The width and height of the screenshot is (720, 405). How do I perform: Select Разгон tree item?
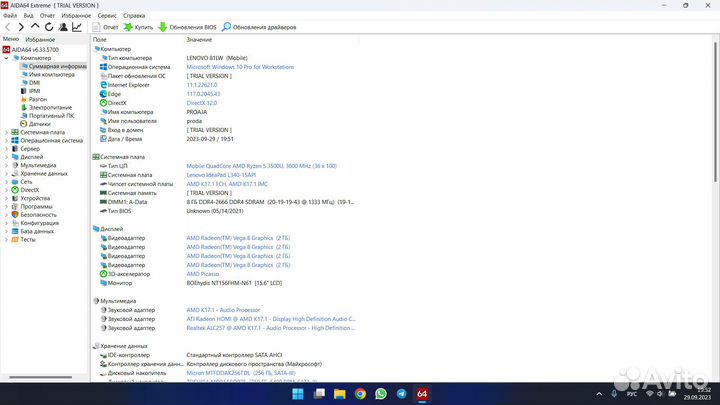34,99
